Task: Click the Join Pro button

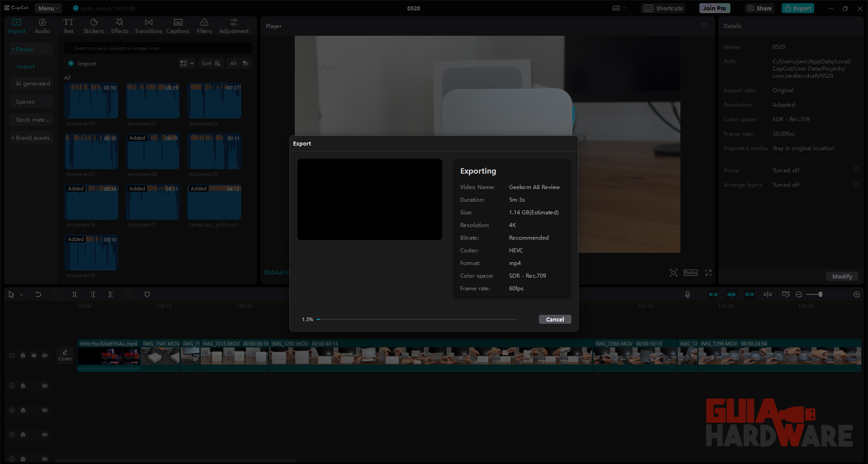Action: tap(714, 8)
